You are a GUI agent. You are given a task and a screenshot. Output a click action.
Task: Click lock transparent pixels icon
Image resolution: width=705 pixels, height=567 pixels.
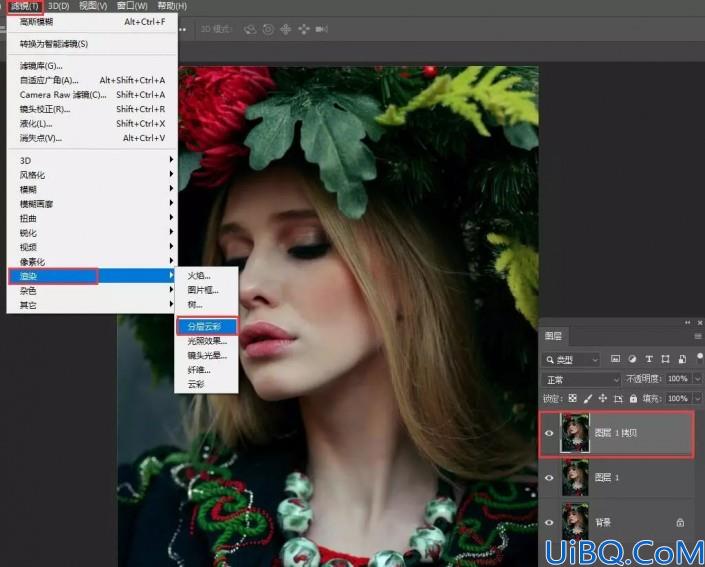(x=572, y=398)
